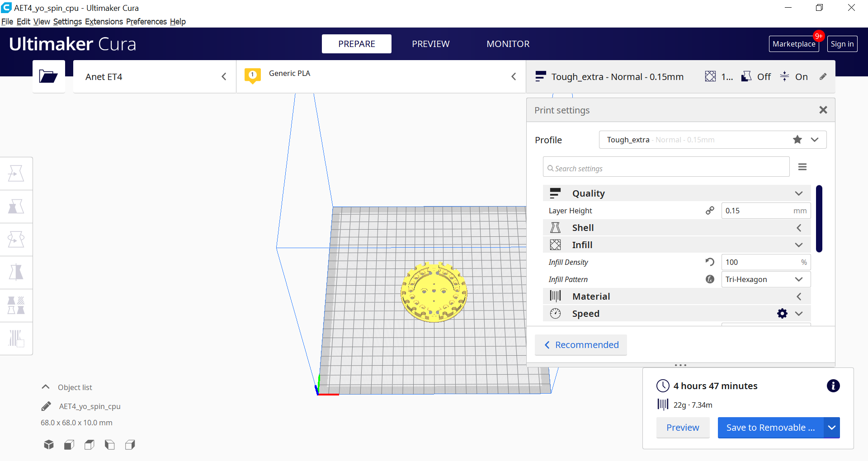Click the infill icon in the summary bar
868x461 pixels.
pos(710,76)
